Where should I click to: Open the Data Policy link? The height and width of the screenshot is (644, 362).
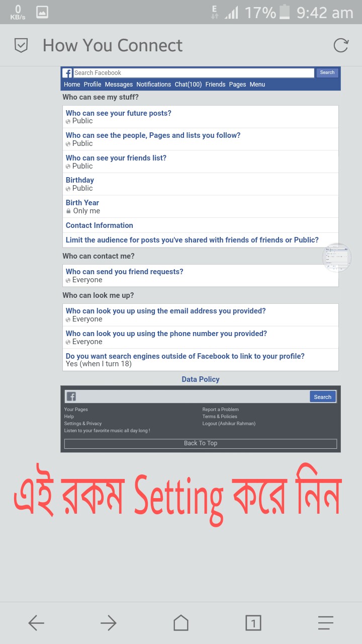click(x=201, y=379)
